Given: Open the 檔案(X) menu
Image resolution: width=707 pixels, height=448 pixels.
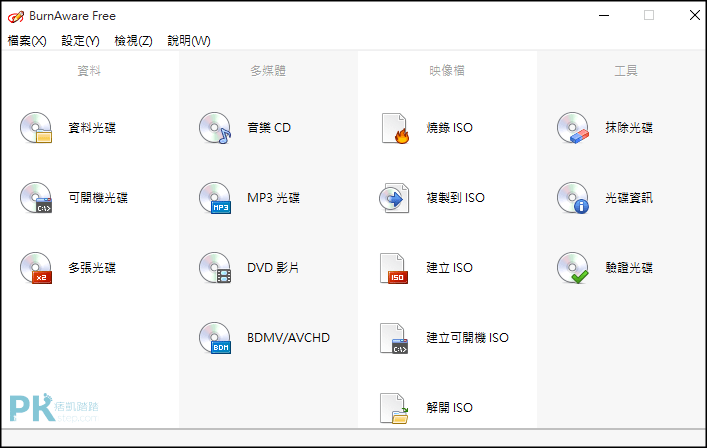Looking at the screenshot, I should [x=27, y=41].
